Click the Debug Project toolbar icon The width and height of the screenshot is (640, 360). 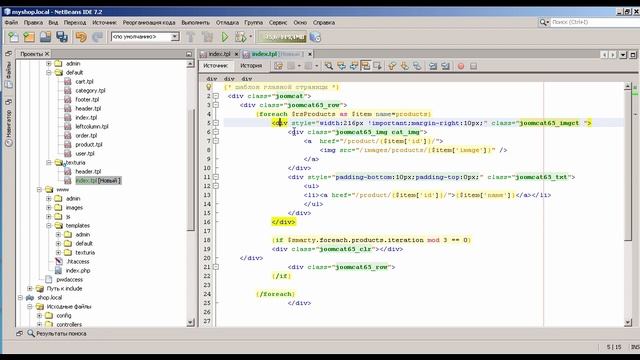click(240, 37)
